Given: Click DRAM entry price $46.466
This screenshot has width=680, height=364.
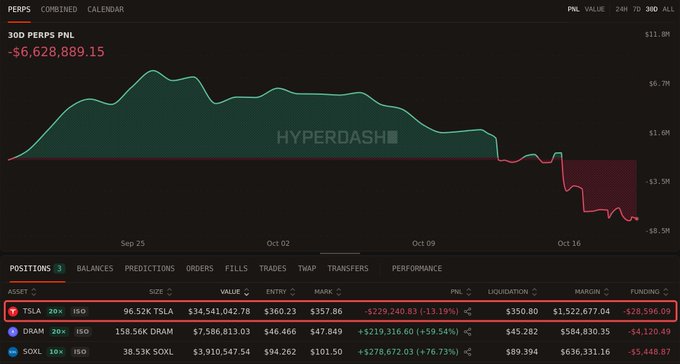Looking at the screenshot, I should pos(280,332).
